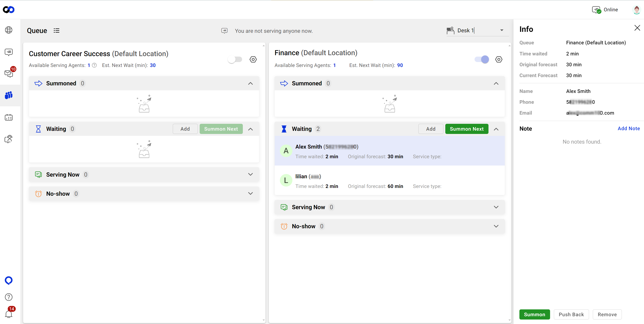Open the contacts agent sidebar icon
This screenshot has height=324, width=644.
pos(9,139)
